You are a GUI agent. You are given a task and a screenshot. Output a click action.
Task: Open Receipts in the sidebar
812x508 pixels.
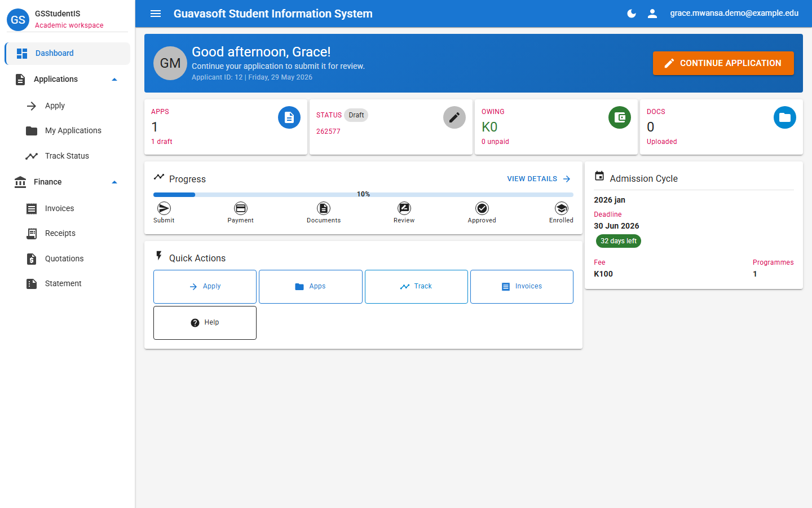[x=68, y=234]
